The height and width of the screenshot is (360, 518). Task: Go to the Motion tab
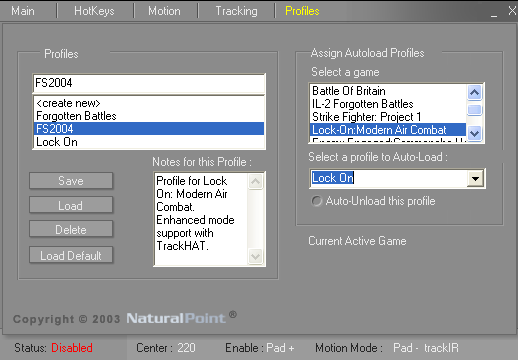click(164, 11)
